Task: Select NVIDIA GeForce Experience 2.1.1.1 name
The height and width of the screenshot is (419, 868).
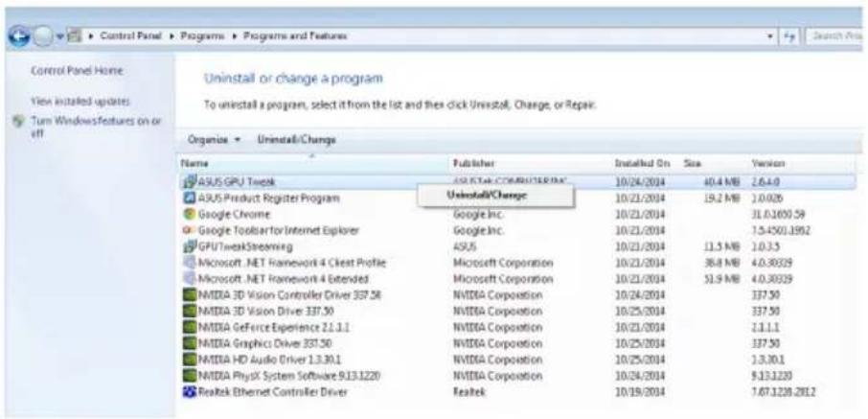Action: [274, 327]
